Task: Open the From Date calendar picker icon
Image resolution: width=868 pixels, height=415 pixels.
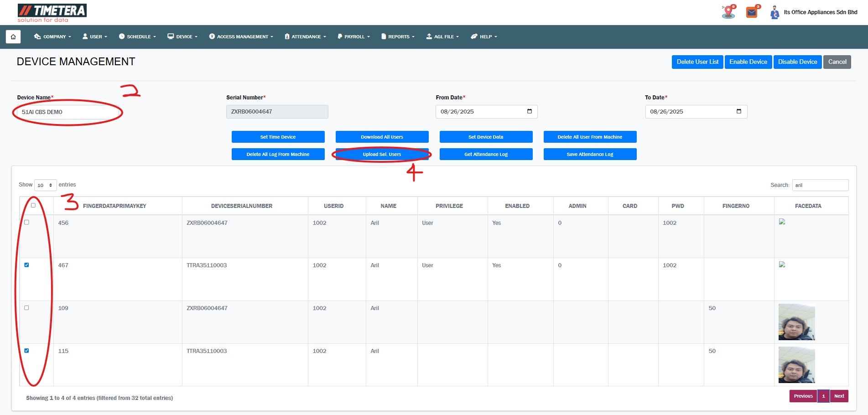Action: point(529,111)
